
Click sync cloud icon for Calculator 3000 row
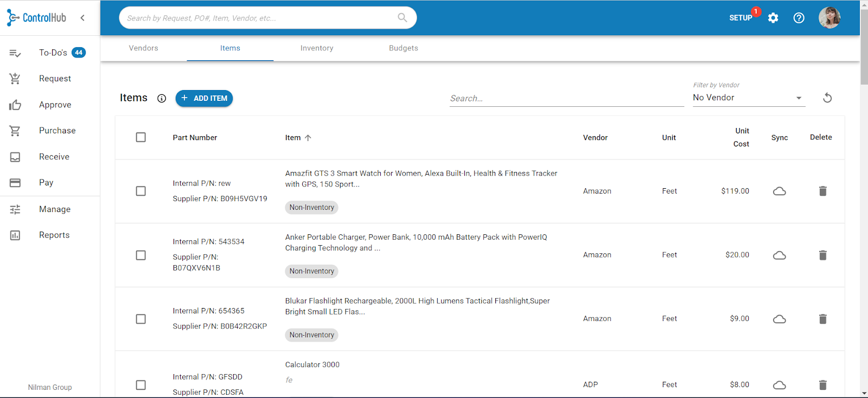tap(780, 385)
